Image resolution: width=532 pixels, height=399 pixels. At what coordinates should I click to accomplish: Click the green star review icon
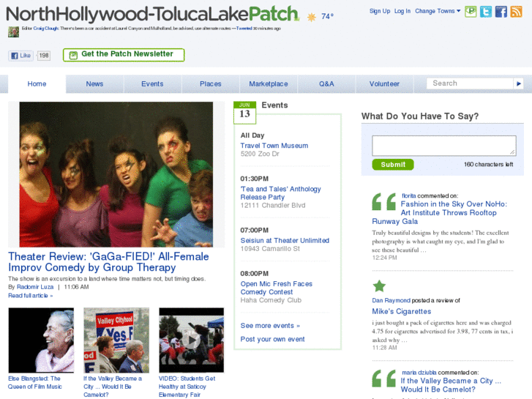pos(379,286)
